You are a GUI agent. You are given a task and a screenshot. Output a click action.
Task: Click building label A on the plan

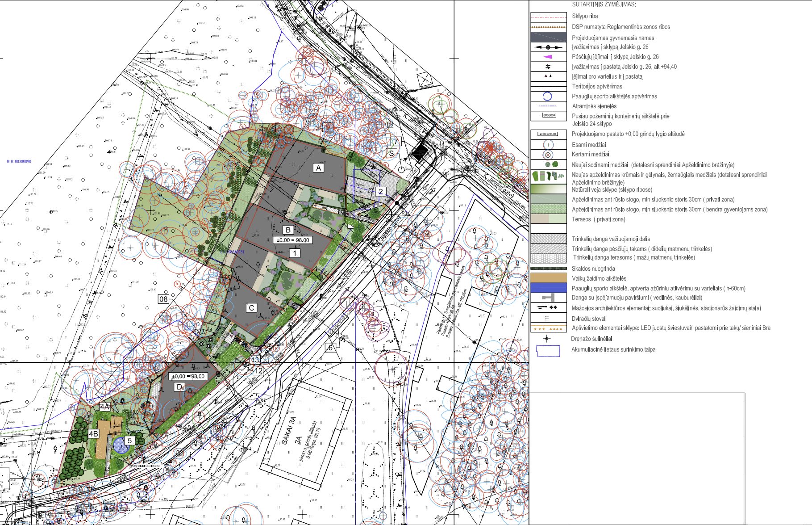point(318,168)
